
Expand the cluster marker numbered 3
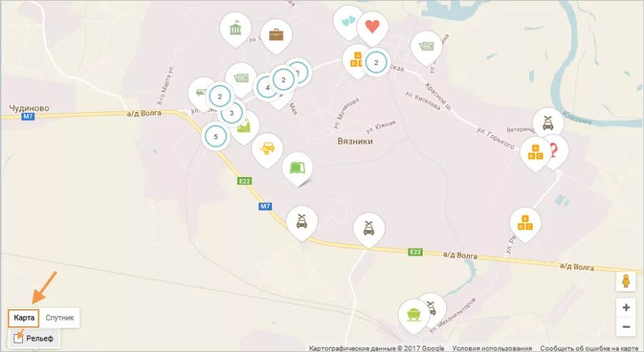point(231,113)
